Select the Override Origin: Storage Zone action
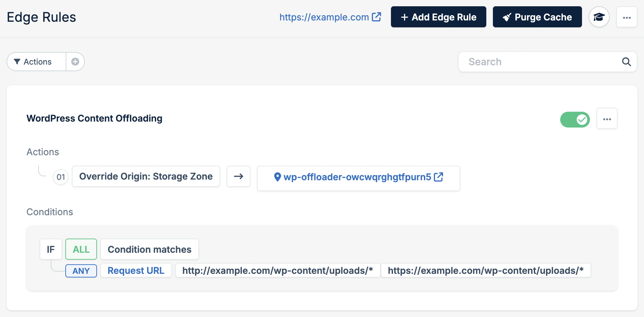Image resolution: width=644 pixels, height=317 pixels. [x=145, y=176]
